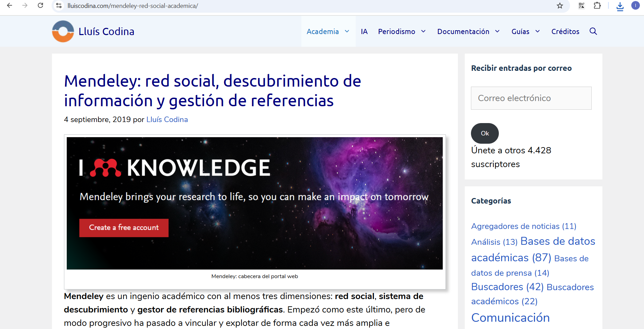View site information icon in address bar
644x329 pixels.
click(x=59, y=6)
